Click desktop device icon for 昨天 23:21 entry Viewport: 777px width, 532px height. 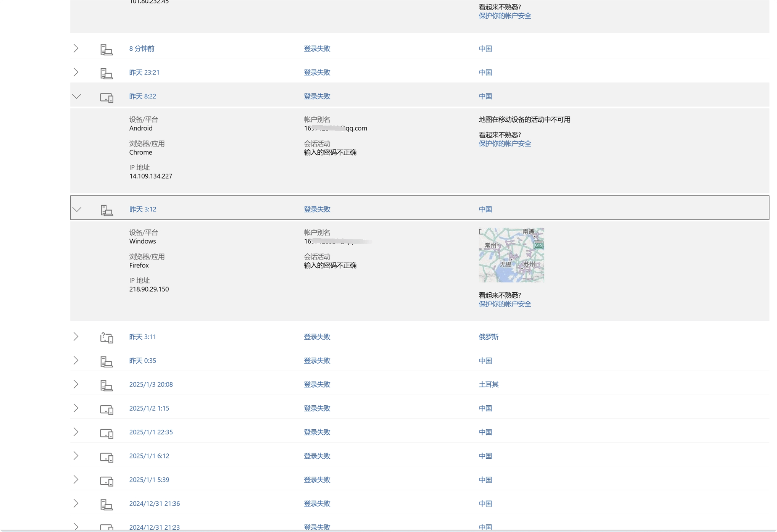(106, 73)
